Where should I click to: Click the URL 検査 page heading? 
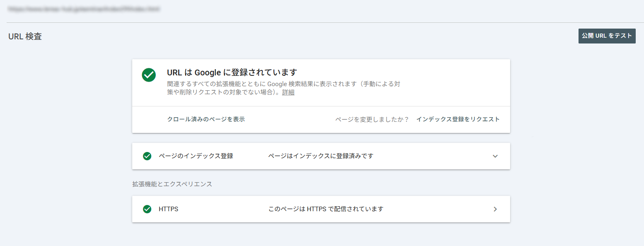click(25, 36)
